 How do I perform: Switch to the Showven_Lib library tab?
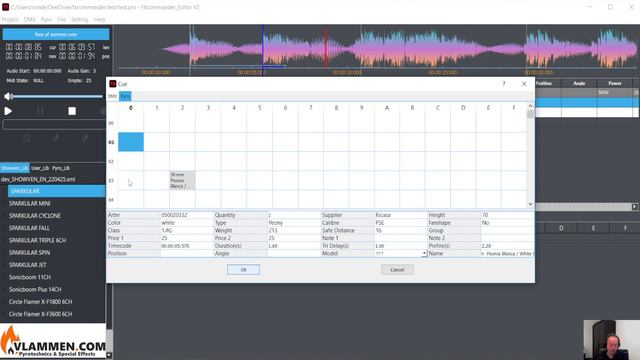click(15, 168)
